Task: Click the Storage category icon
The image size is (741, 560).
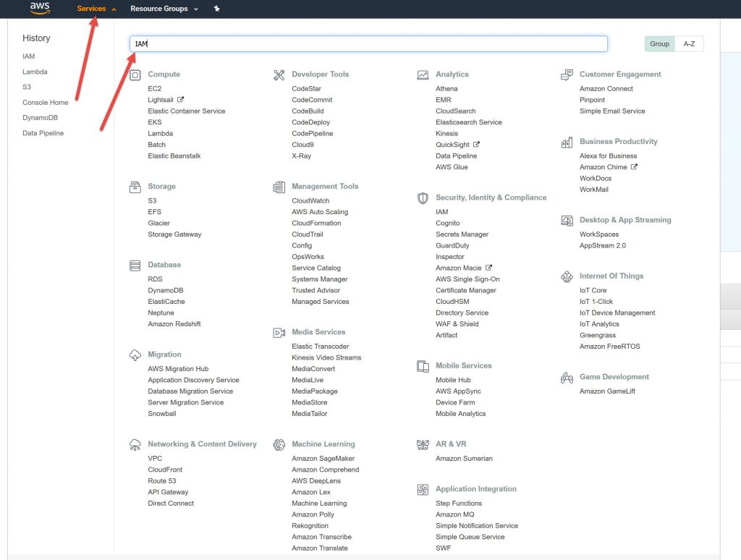Action: (135, 187)
